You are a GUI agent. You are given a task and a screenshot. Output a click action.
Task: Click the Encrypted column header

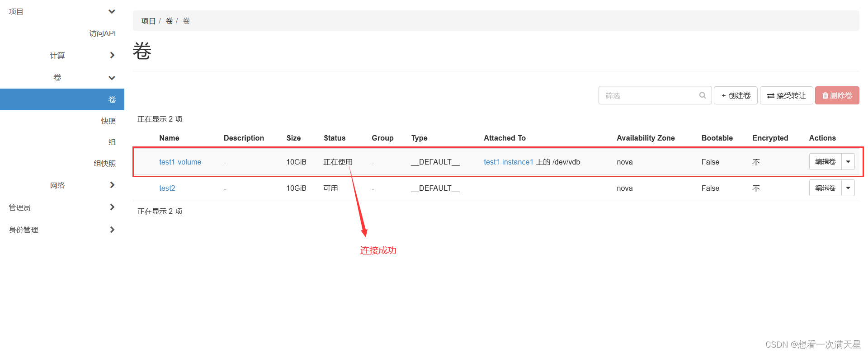770,138
